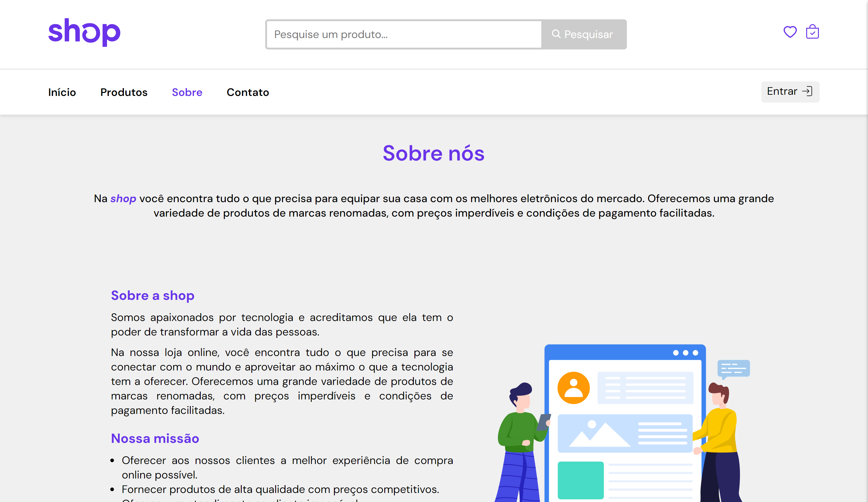Image resolution: width=868 pixels, height=502 pixels.
Task: Select the Contato navigation menu item
Action: click(247, 92)
